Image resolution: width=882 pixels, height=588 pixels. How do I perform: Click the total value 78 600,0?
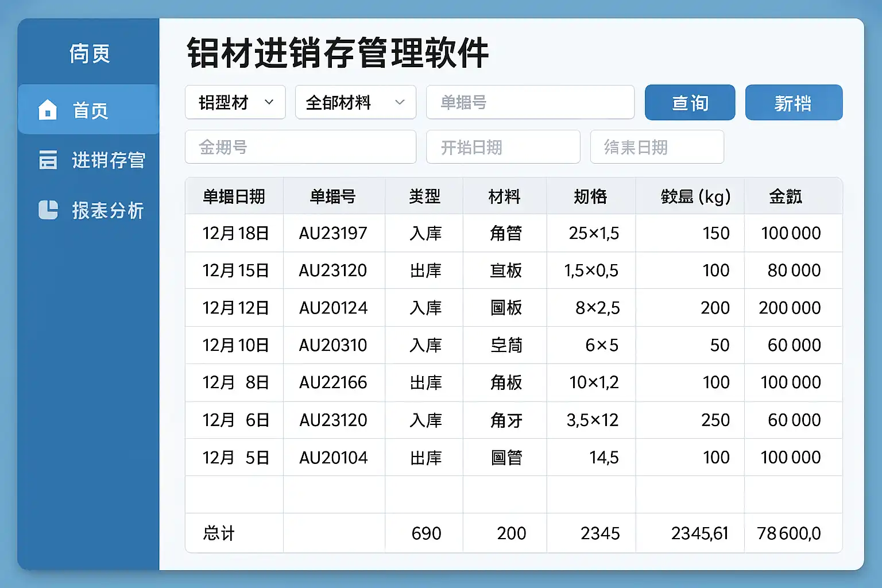pos(789,533)
